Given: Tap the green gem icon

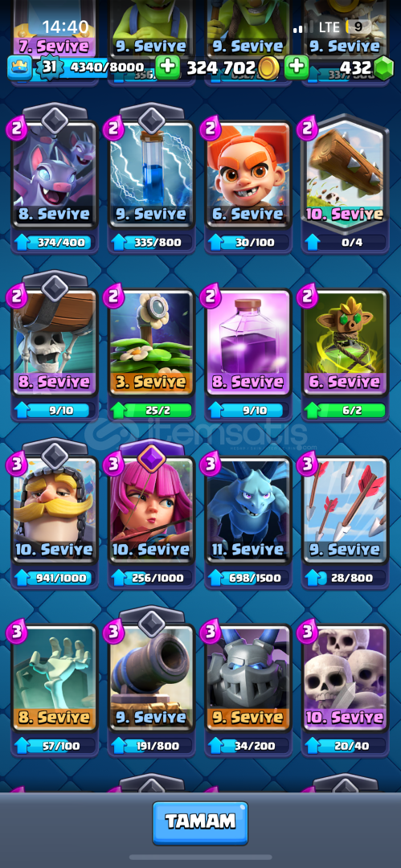Looking at the screenshot, I should (383, 68).
